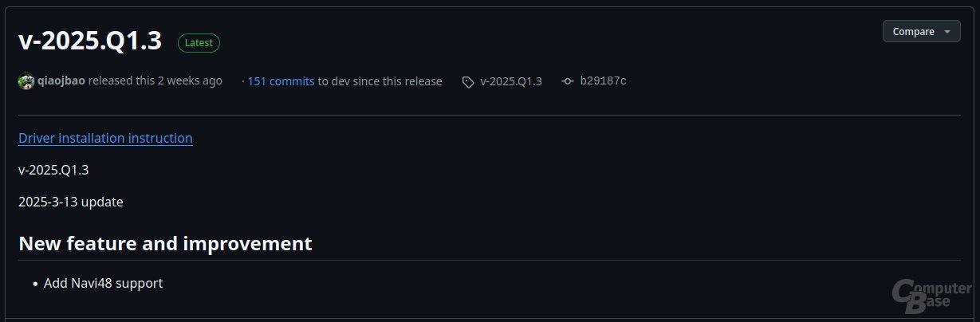Image resolution: width=980 pixels, height=322 pixels.
Task: Click the '2025-3-13 update' text line
Action: tap(71, 202)
